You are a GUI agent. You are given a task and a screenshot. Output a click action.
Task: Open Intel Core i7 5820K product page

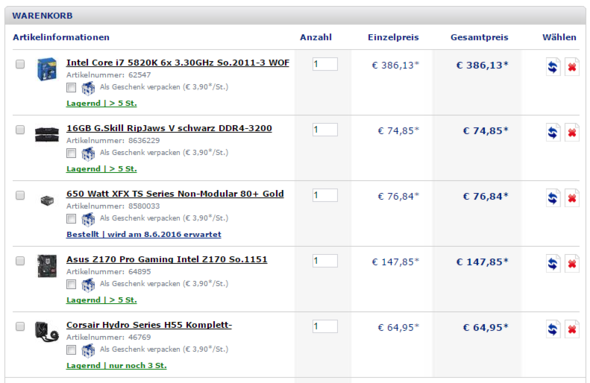[x=178, y=63]
